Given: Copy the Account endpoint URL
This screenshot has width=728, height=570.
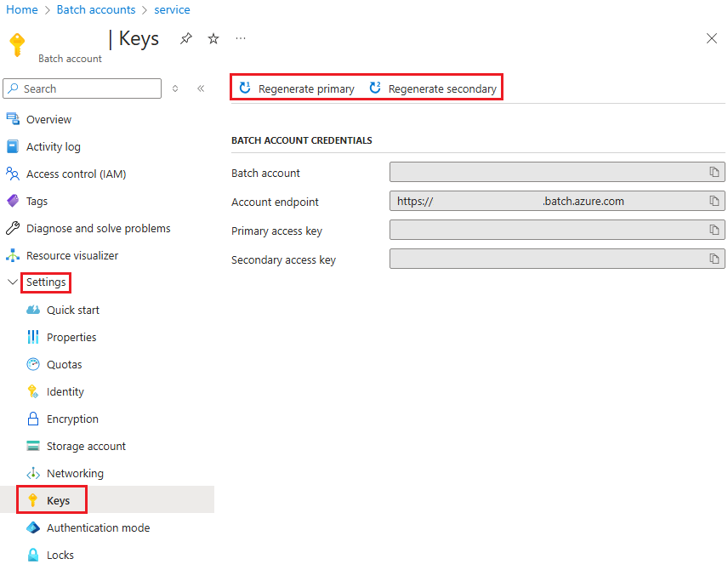Looking at the screenshot, I should click(x=714, y=201).
